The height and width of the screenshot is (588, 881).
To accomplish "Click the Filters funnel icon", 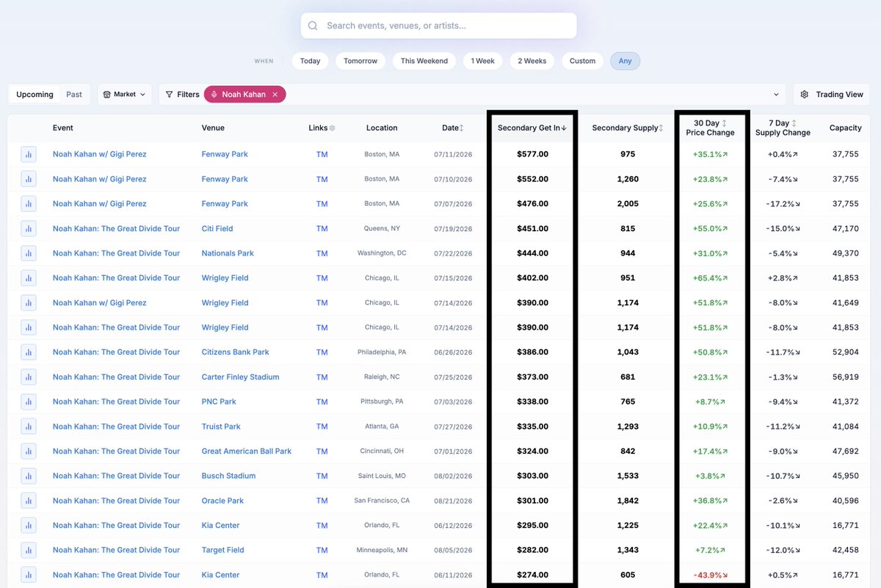I will pyautogui.click(x=170, y=95).
